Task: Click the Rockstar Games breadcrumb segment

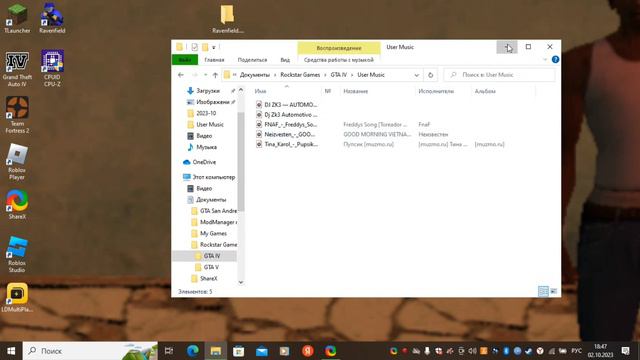Action: pos(300,75)
